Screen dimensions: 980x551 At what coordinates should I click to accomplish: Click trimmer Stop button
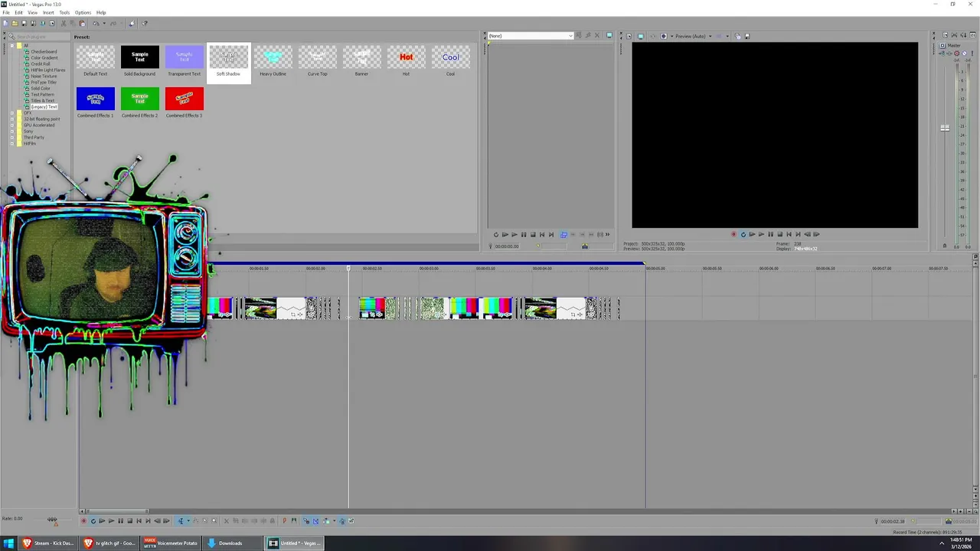point(533,234)
